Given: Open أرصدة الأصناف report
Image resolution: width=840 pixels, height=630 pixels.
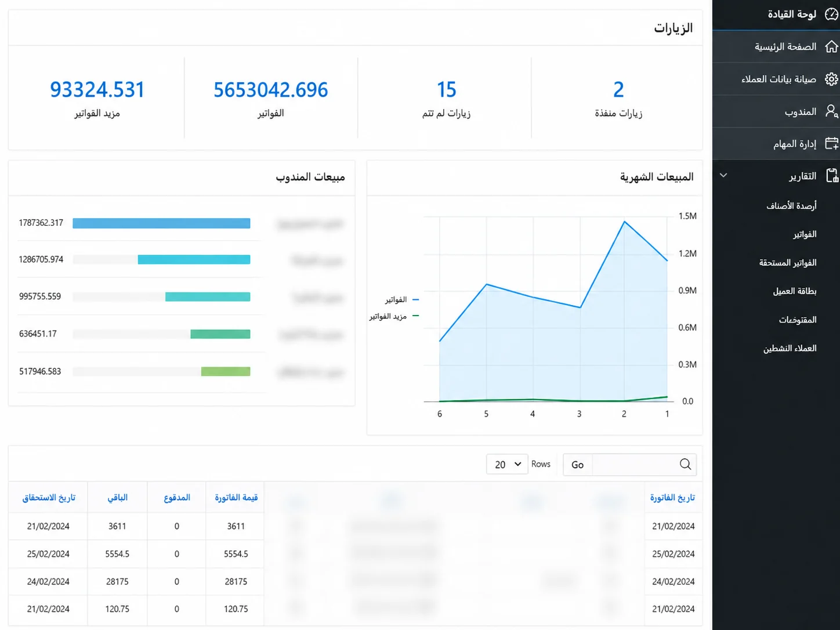Looking at the screenshot, I should (791, 205).
